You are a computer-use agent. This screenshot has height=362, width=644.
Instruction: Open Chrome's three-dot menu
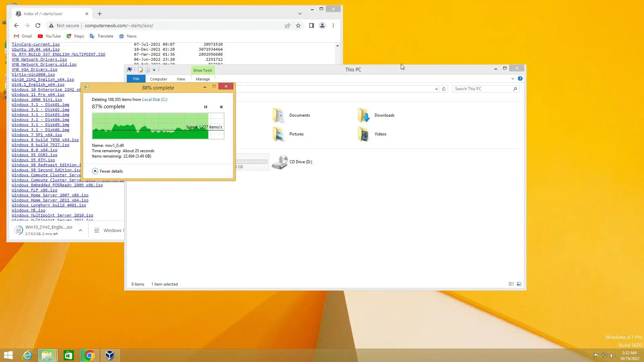point(333,25)
